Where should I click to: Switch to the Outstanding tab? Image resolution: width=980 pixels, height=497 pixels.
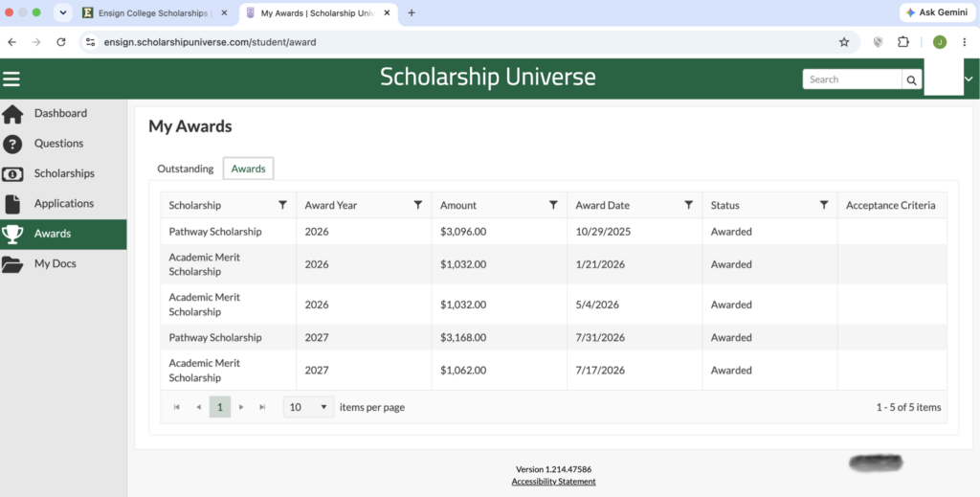click(x=185, y=169)
